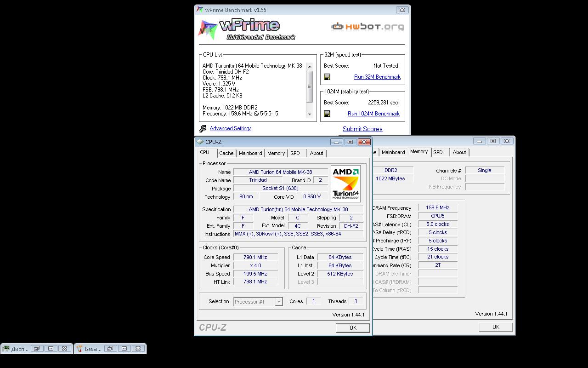Click the CPU-Z title bar icon
This screenshot has width=588, height=368.
click(200, 142)
